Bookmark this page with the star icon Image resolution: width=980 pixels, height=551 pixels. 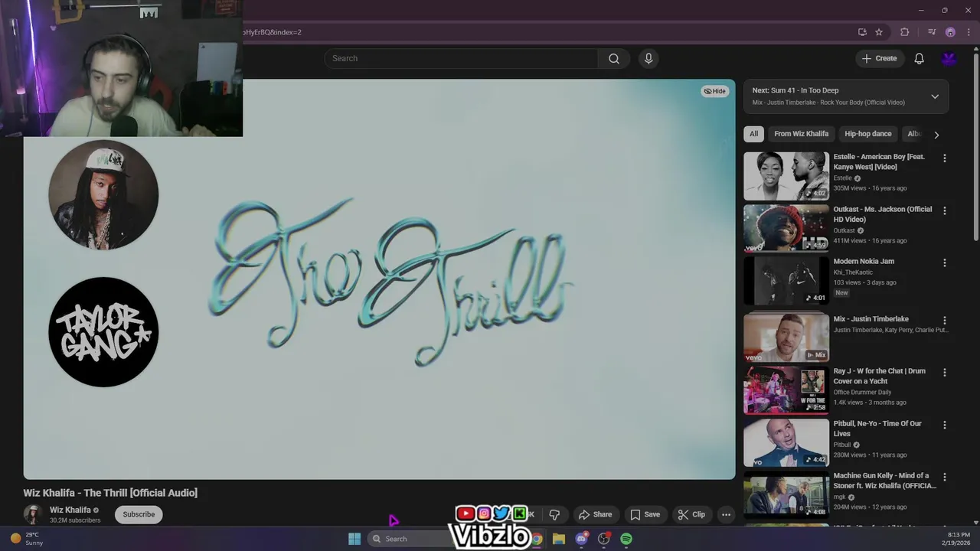(879, 32)
